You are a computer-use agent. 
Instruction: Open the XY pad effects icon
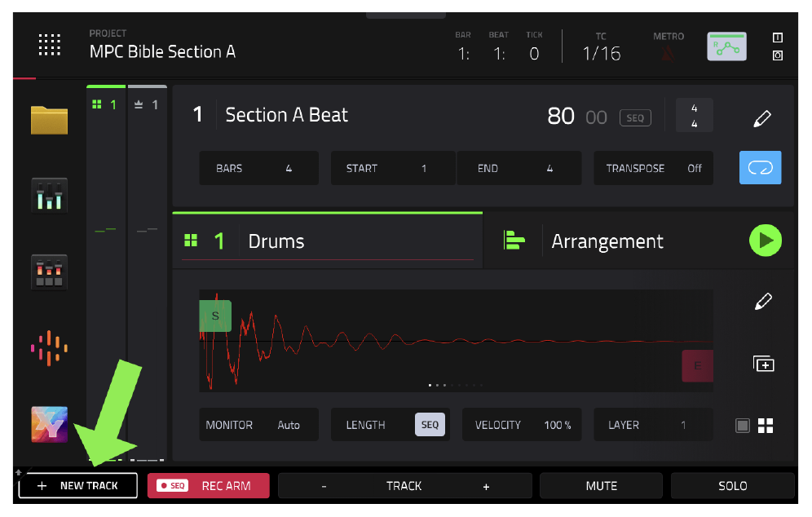(x=49, y=424)
